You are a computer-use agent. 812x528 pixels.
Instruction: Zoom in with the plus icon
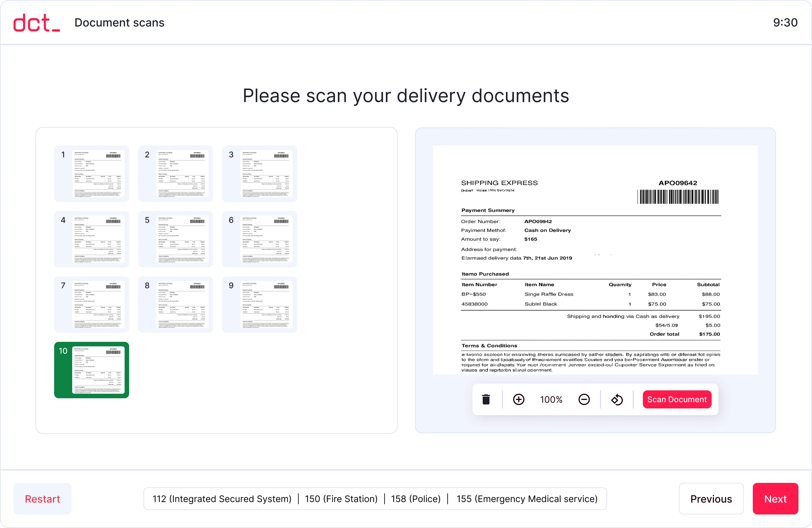518,399
